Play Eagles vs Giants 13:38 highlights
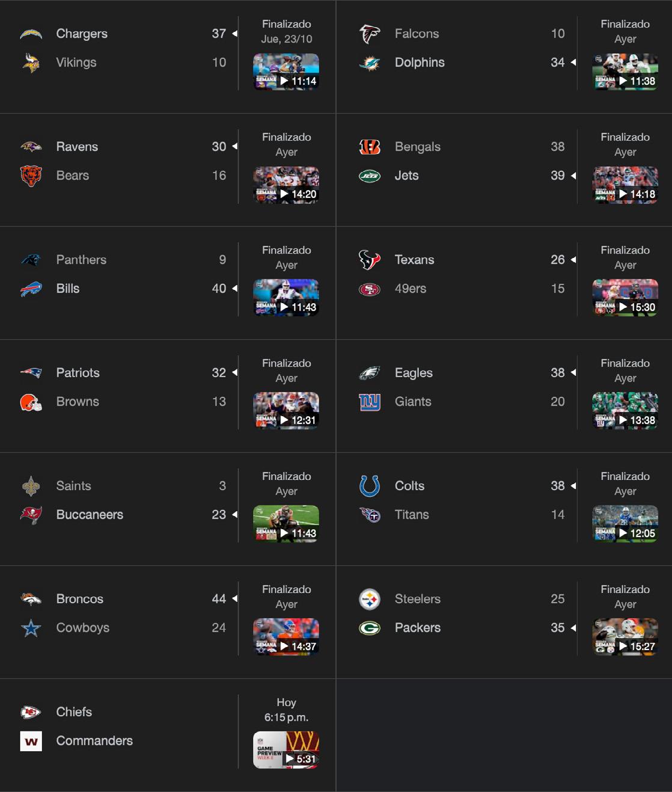This screenshot has width=672, height=792. click(x=625, y=411)
